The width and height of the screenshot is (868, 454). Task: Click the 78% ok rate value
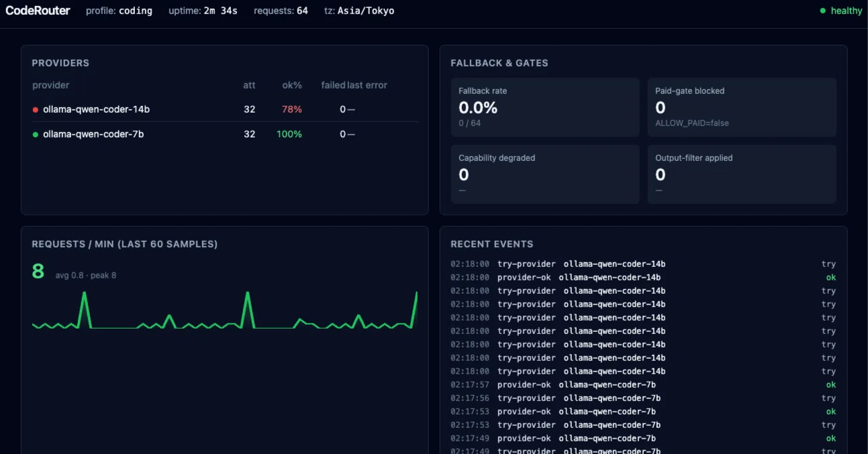[x=292, y=109]
